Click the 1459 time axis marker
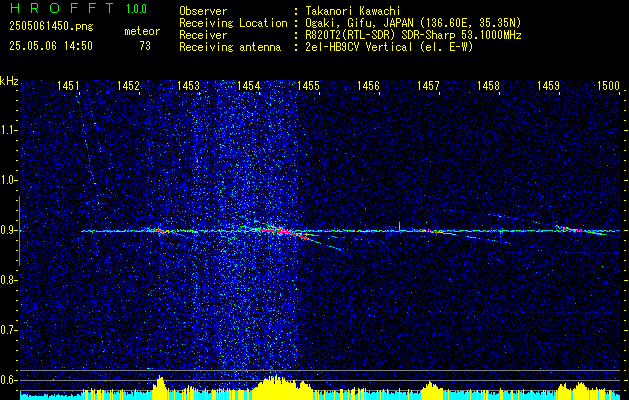Viewport: 629px width, 400px height. point(548,85)
